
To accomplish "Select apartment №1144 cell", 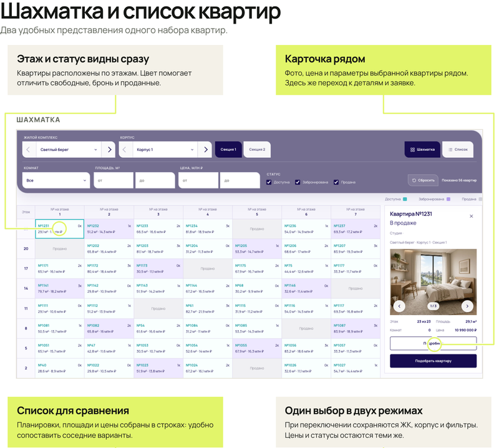I will (208, 289).
